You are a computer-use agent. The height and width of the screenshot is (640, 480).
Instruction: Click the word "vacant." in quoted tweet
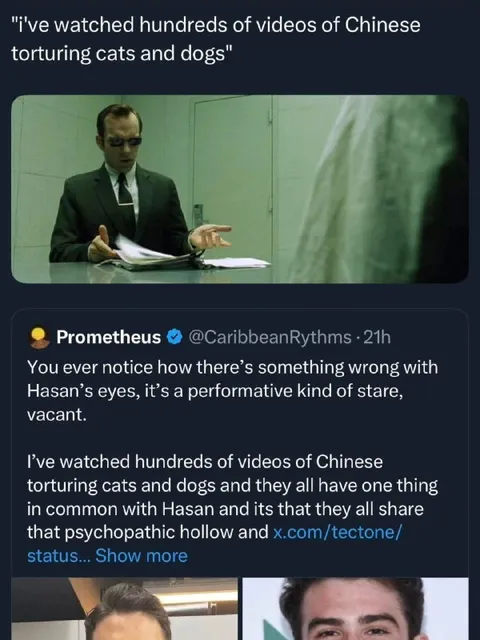pos(57,415)
